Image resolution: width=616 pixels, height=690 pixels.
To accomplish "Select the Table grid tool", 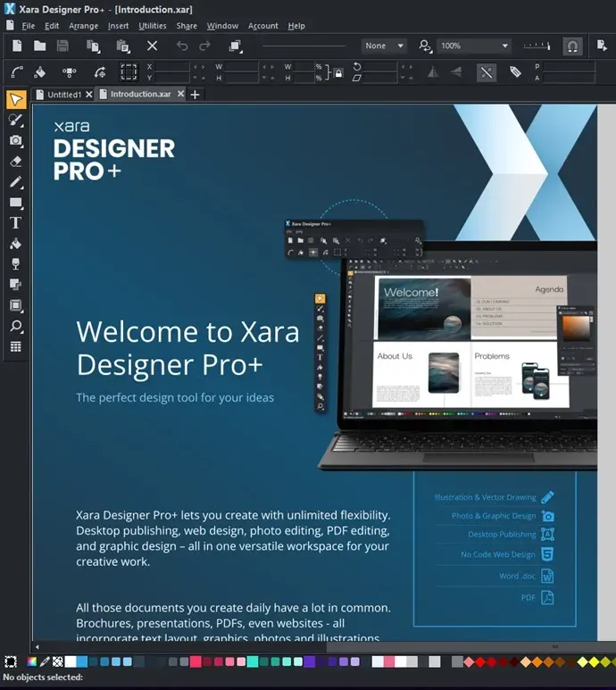I will (16, 346).
